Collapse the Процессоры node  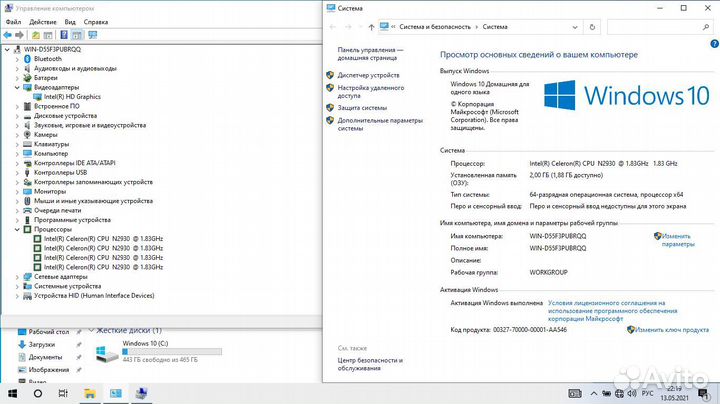click(17, 229)
